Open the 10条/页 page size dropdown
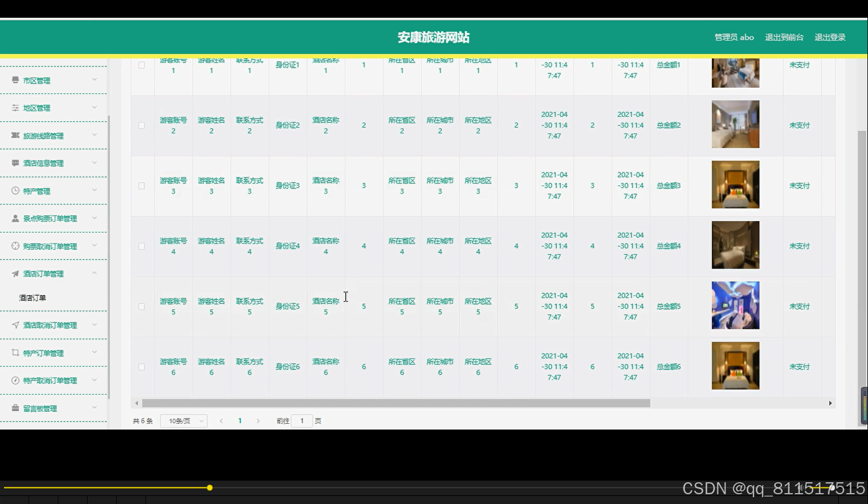The image size is (868, 504). click(184, 421)
